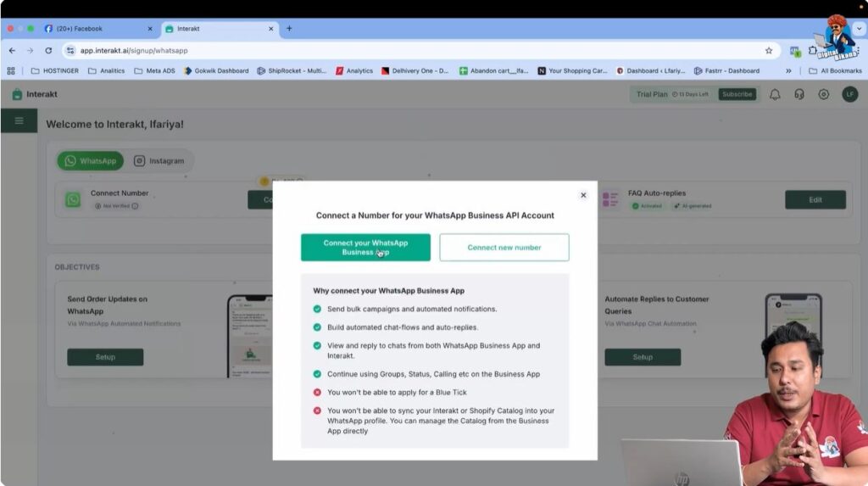Click the FAQ Auto-replies list icon
868x486 pixels.
tap(610, 199)
